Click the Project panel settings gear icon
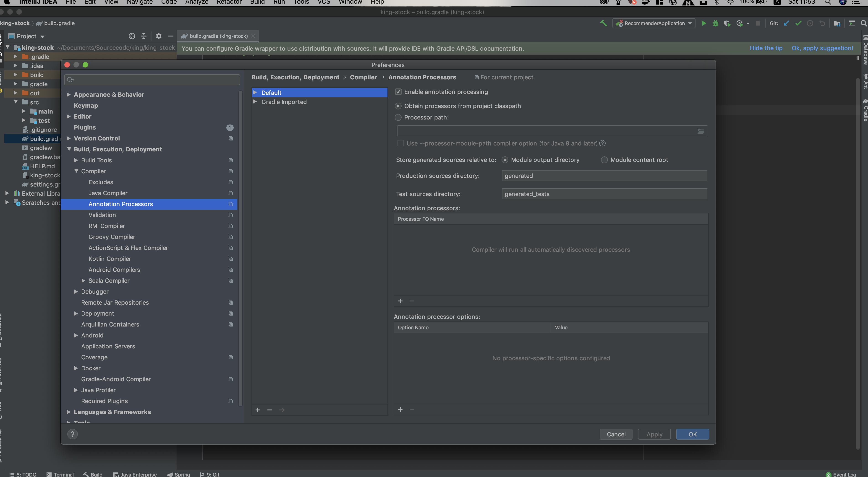868x477 pixels. 159,36
